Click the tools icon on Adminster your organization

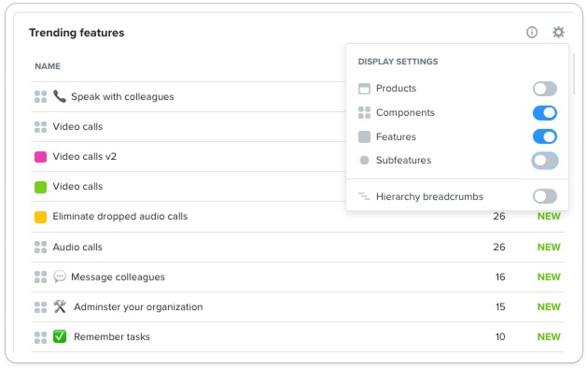tap(60, 306)
